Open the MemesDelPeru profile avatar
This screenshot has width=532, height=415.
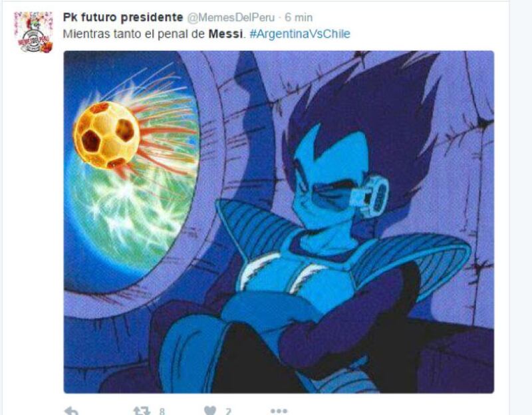click(x=34, y=31)
